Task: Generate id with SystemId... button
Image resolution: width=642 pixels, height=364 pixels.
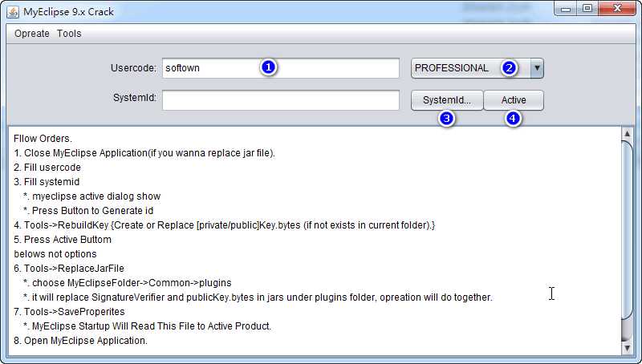Action: pos(447,100)
